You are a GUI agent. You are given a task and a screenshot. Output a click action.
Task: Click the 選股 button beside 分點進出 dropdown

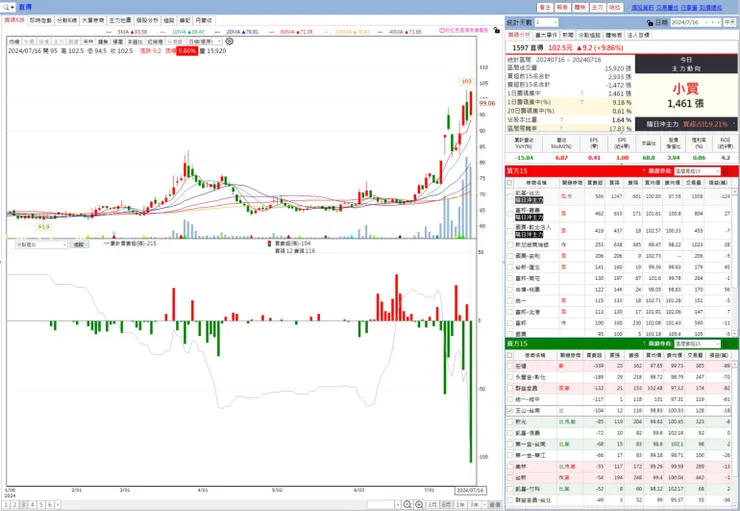(79, 244)
